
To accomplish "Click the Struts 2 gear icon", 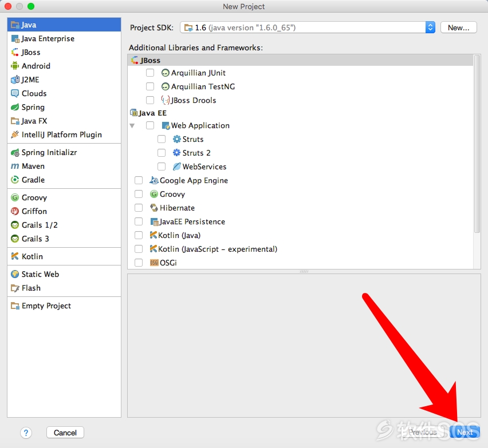I will pos(177,153).
